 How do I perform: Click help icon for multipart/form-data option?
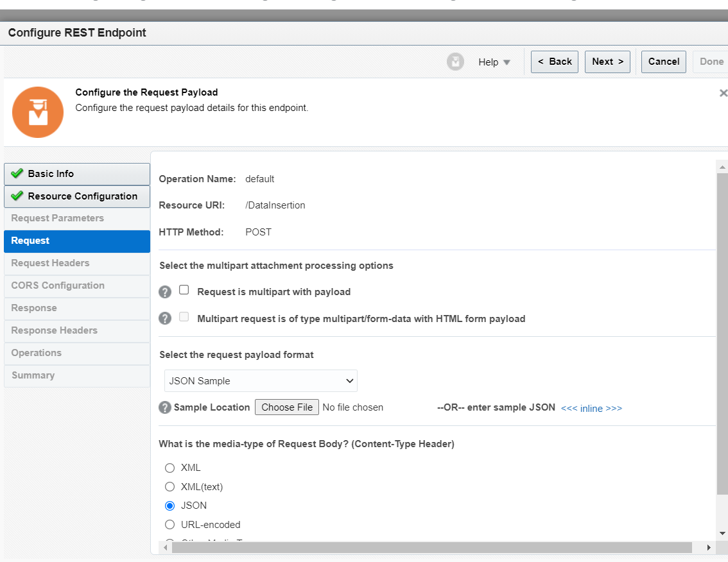pos(165,318)
